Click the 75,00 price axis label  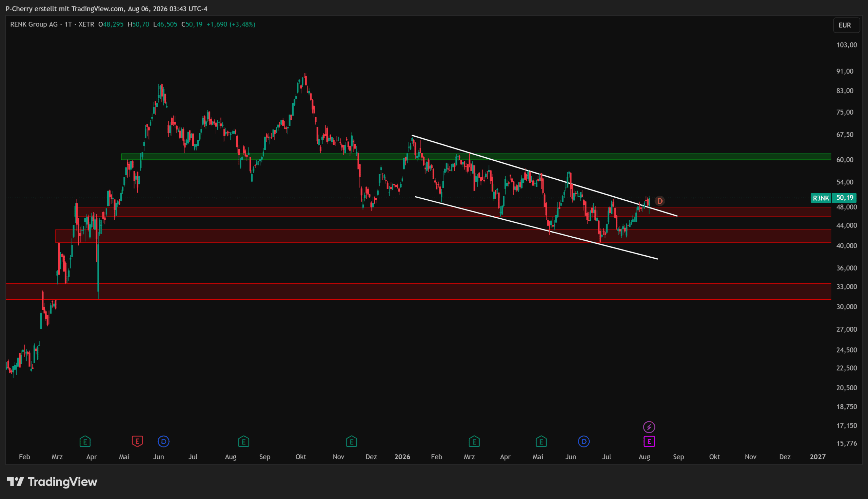[x=845, y=113]
